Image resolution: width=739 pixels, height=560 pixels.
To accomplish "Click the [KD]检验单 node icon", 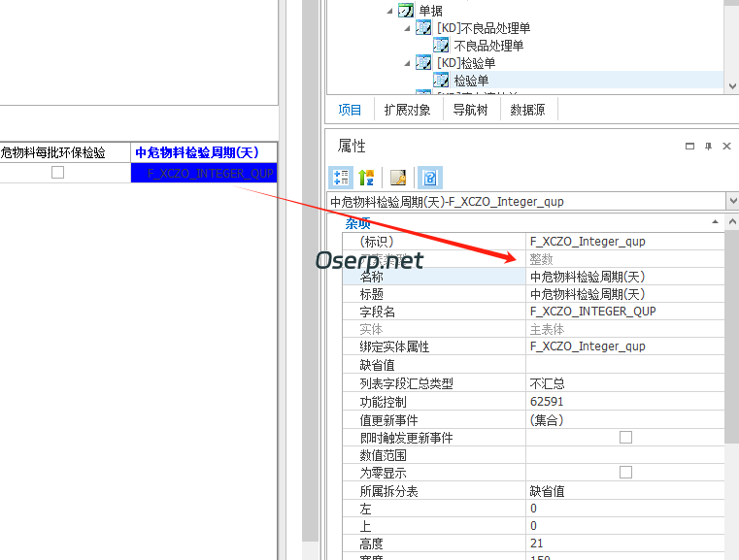I will click(x=423, y=63).
